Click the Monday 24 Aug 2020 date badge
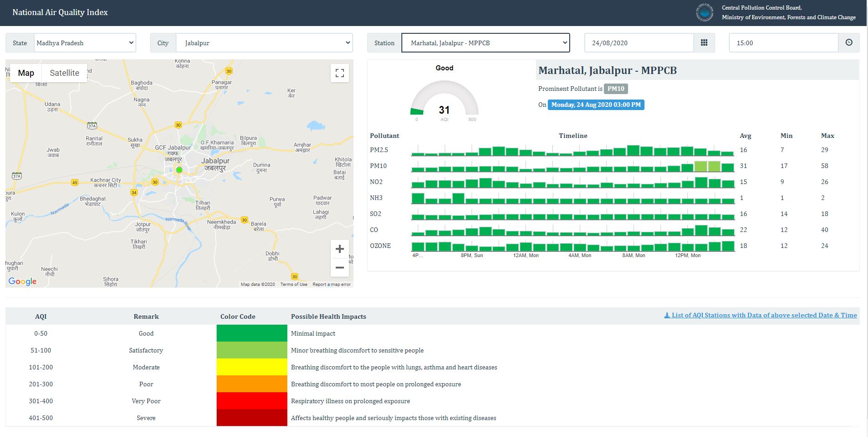868x437 pixels. [x=596, y=105]
